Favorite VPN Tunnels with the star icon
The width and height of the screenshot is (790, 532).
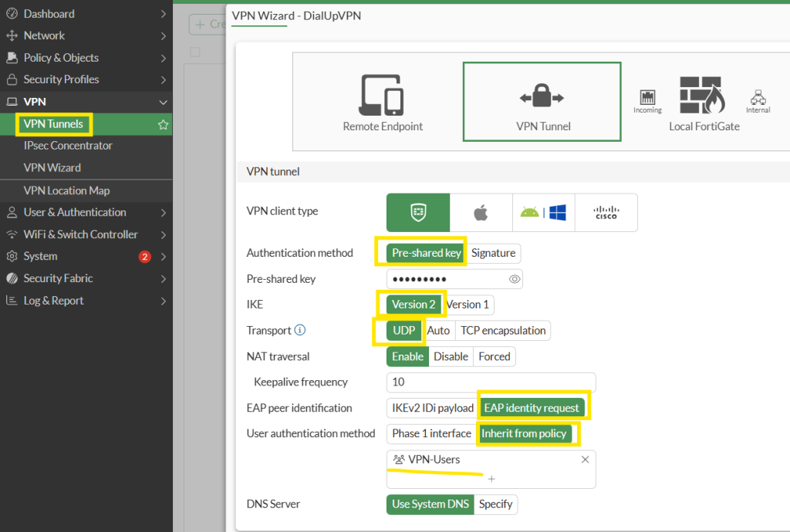[x=163, y=124]
